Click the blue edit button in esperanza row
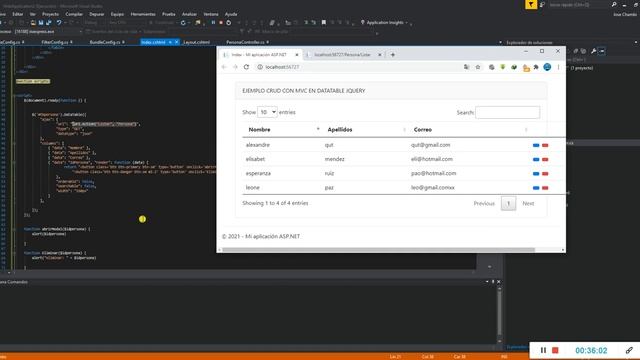 [x=536, y=174]
